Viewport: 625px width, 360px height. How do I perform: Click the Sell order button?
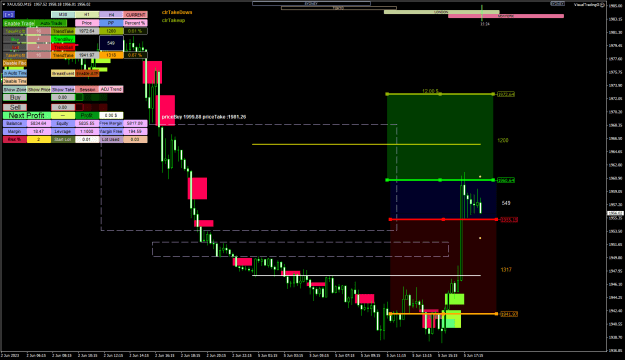coord(15,108)
